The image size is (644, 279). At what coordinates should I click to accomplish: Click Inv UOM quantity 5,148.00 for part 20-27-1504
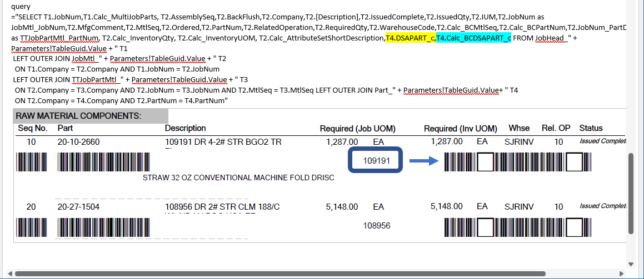coord(447,206)
